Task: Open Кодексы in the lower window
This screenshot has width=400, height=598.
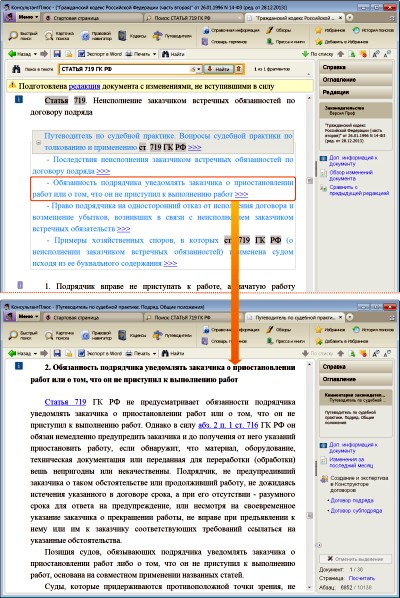Action: click(132, 335)
